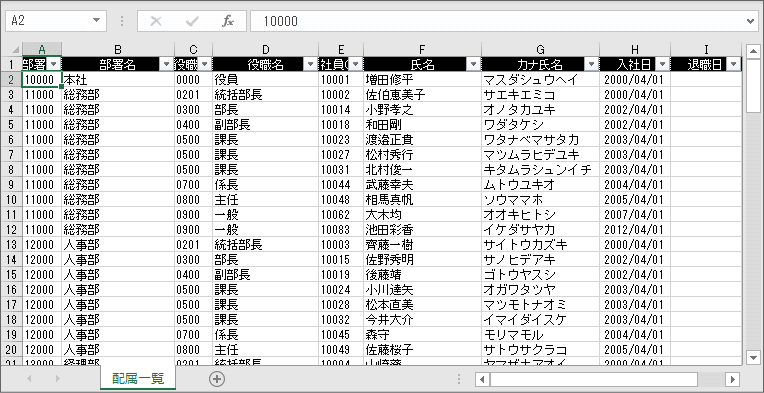Open filter dropdown for カナ氏名 column

[x=592, y=64]
